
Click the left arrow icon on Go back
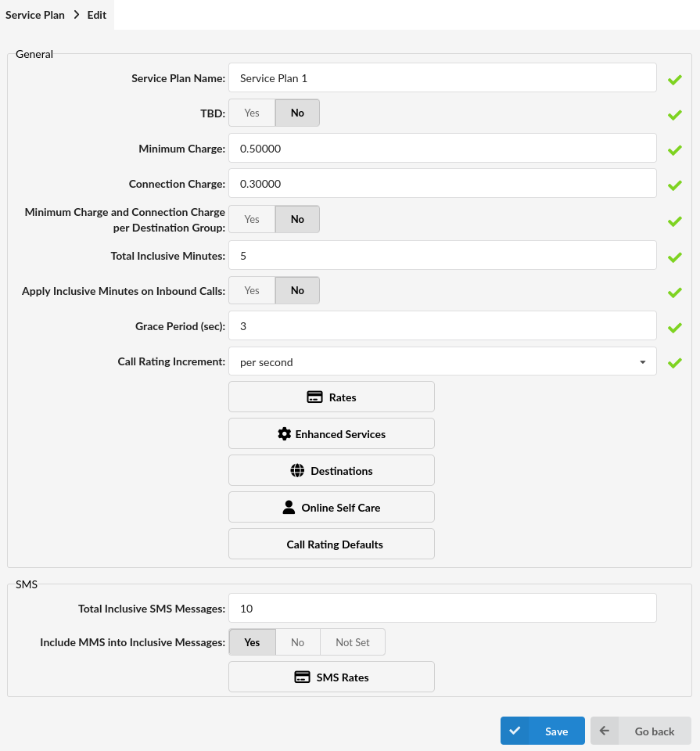605,731
